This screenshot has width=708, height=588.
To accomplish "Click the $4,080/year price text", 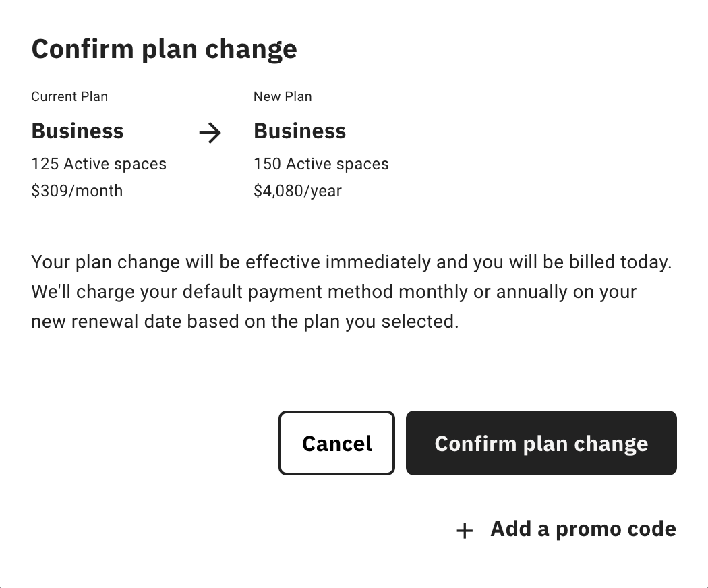I will (x=297, y=191).
